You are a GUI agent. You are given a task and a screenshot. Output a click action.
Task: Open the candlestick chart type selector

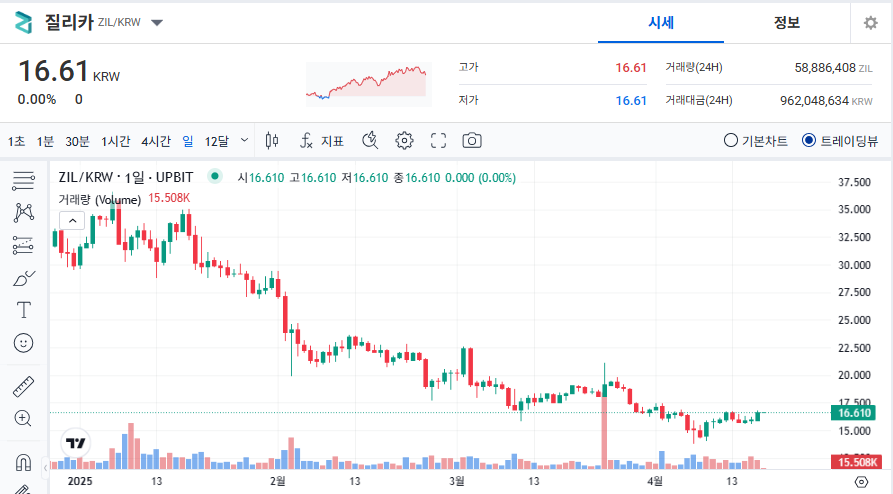point(272,140)
